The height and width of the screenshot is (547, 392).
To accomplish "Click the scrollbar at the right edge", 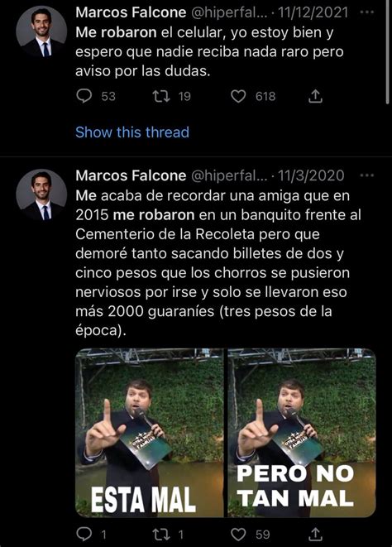I will click(388, 52).
